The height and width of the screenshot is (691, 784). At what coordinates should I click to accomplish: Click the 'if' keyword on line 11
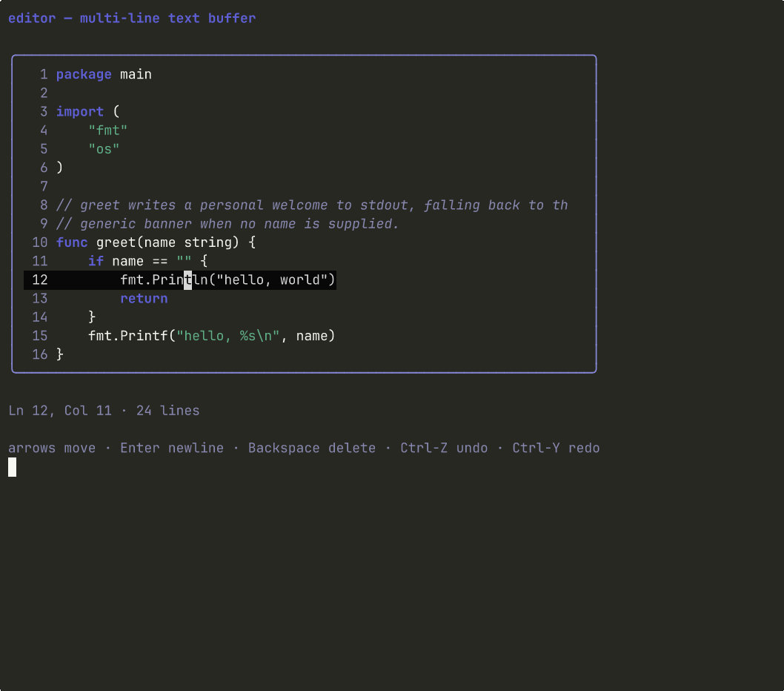96,261
